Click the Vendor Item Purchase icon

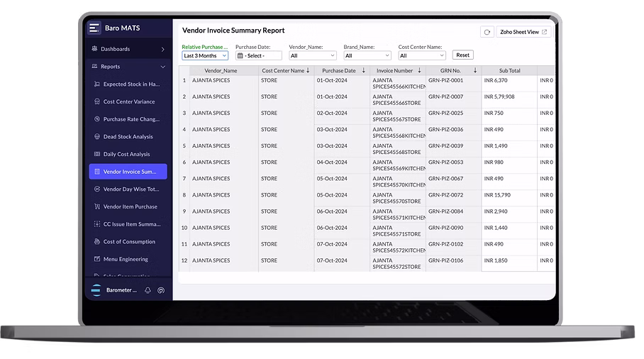pyautogui.click(x=97, y=206)
